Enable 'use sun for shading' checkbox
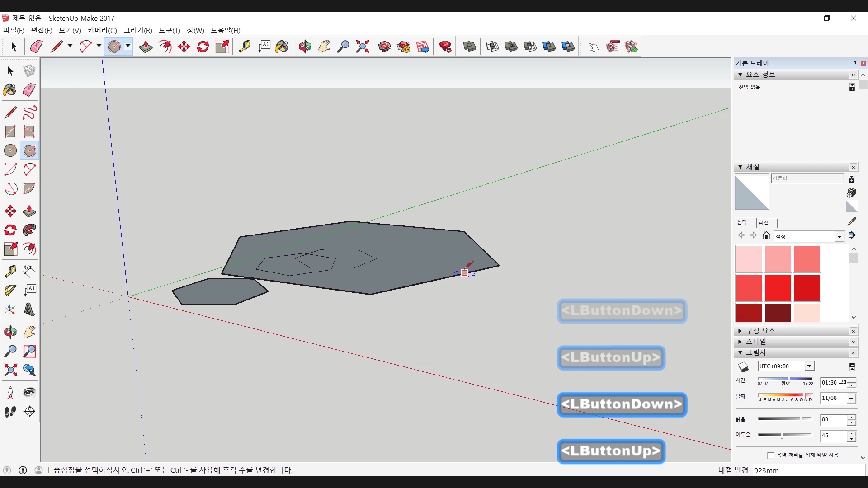The image size is (868, 488). pos(770,455)
